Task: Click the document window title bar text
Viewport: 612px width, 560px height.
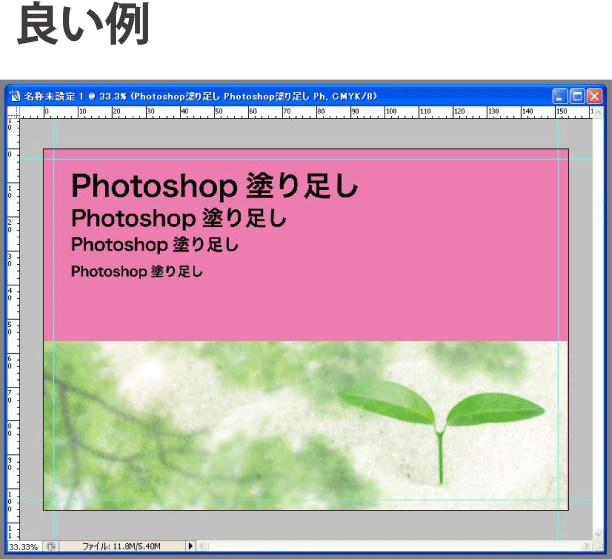Action: point(200,97)
